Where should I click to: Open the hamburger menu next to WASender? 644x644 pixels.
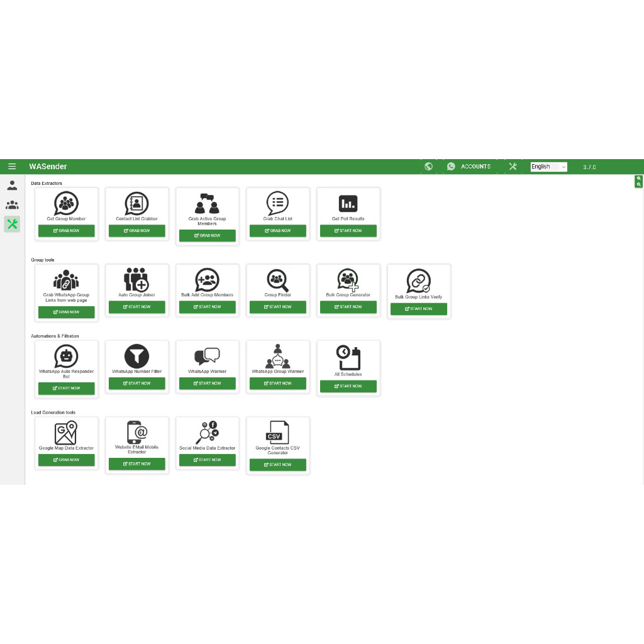click(12, 166)
